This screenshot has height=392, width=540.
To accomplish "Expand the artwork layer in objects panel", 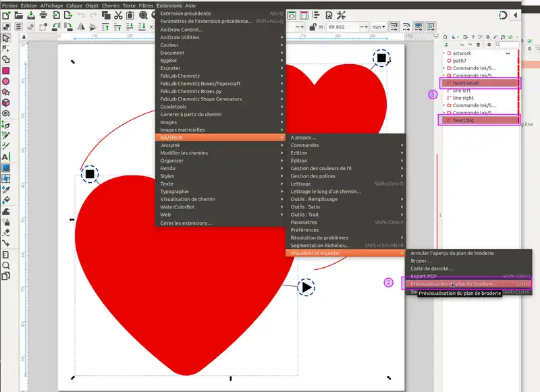I will [x=444, y=53].
